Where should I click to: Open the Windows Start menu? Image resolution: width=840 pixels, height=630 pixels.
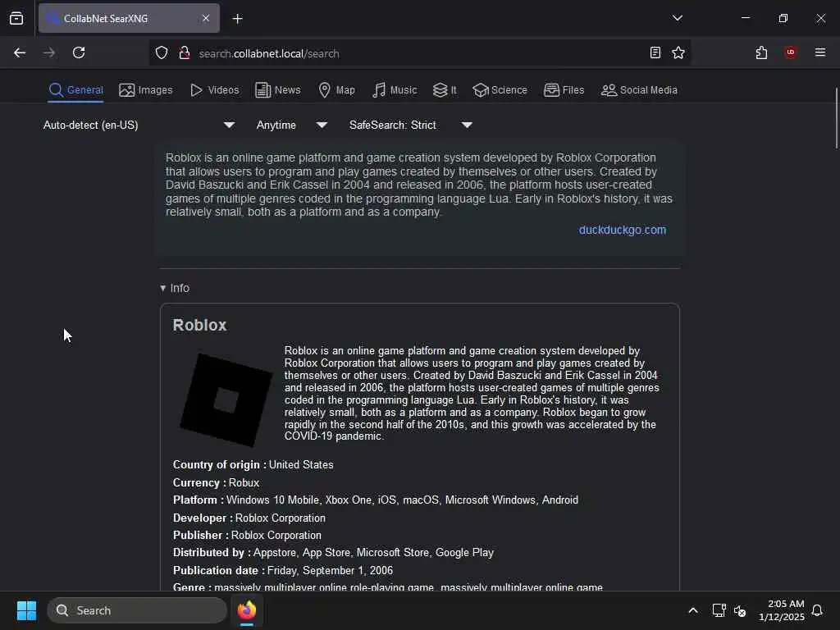(26, 610)
